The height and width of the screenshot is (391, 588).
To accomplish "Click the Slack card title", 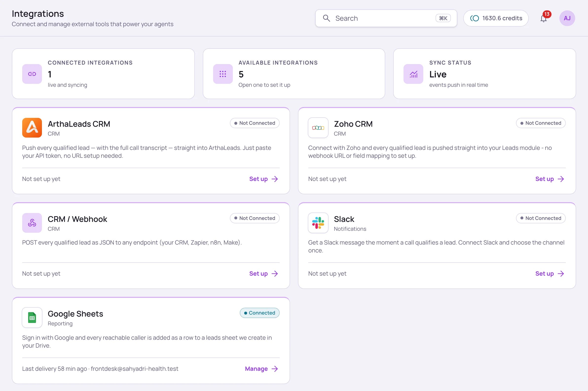I will [x=344, y=219].
